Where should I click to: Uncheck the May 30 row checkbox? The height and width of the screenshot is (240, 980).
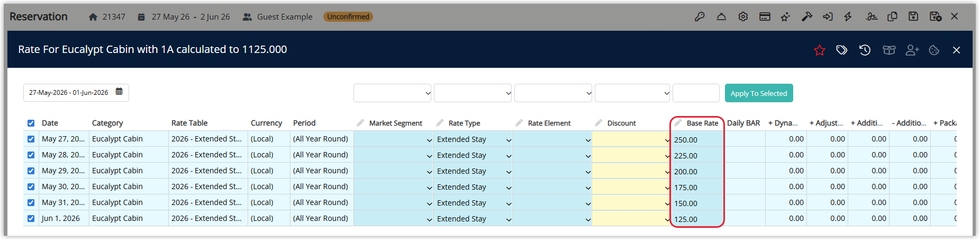[31, 186]
